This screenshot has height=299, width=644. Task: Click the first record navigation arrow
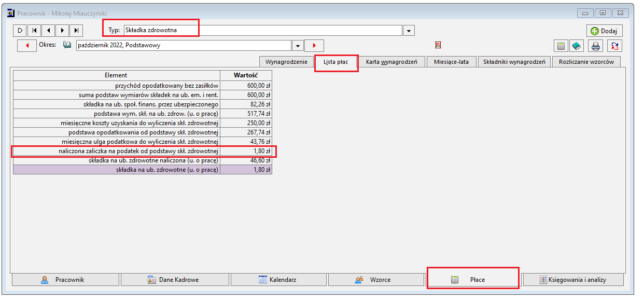[x=34, y=31]
